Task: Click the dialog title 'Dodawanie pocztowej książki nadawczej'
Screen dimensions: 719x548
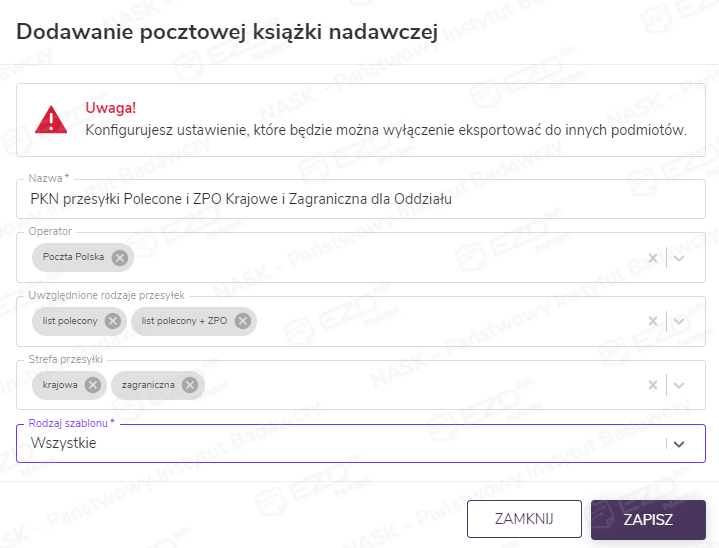Action: 228,31
